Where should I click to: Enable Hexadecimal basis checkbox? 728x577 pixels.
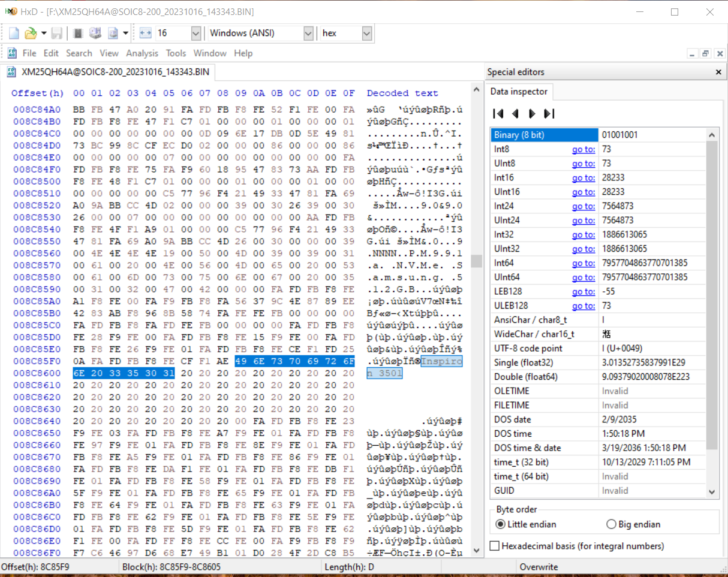click(495, 546)
